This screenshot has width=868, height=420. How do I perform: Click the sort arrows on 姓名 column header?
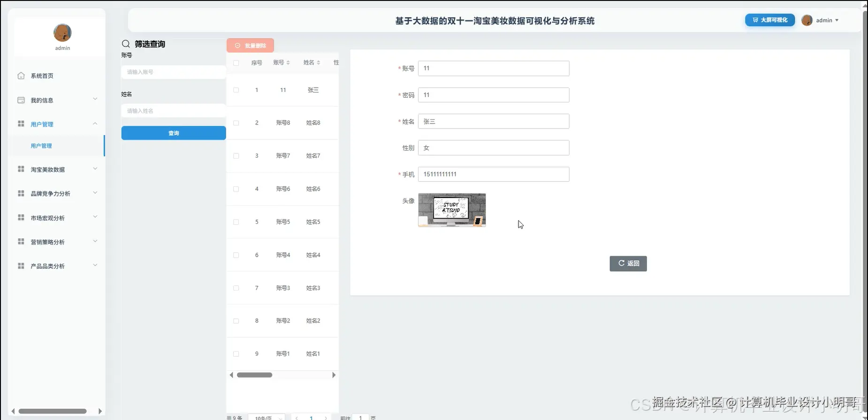click(x=319, y=62)
